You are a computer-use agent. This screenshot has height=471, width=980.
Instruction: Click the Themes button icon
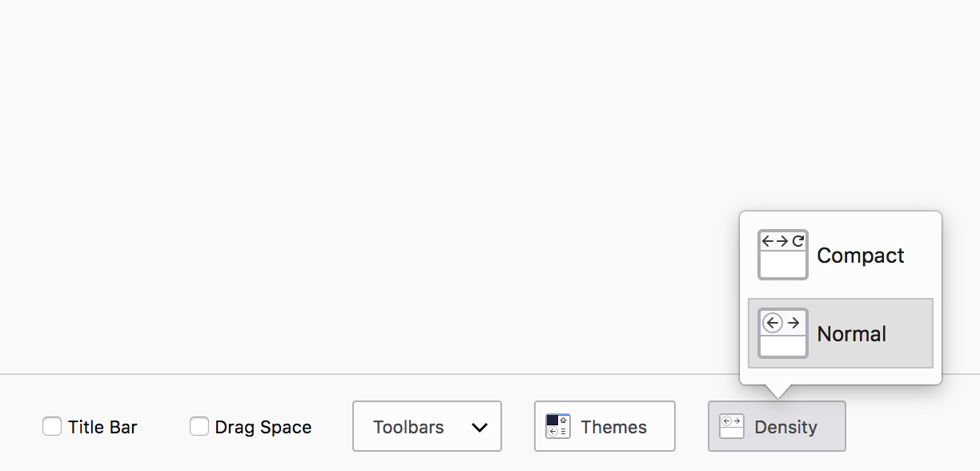(557, 426)
